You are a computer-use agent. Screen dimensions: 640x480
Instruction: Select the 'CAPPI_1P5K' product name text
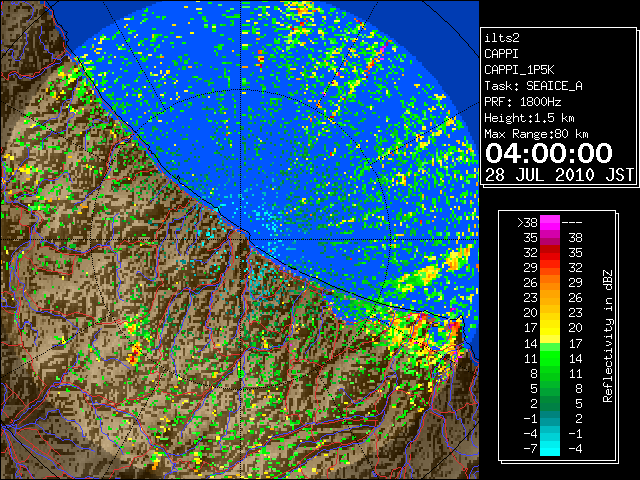(519, 70)
